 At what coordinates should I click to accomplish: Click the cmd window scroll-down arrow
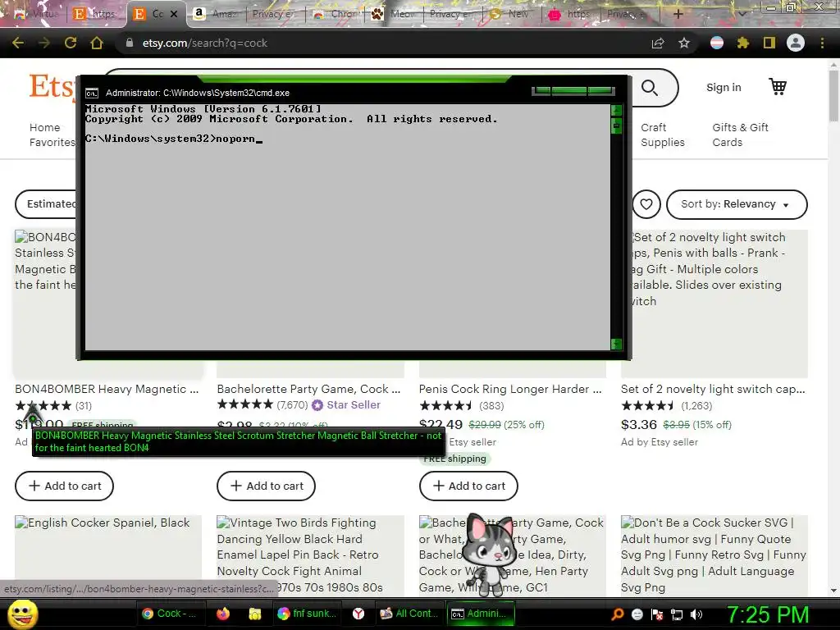(616, 344)
